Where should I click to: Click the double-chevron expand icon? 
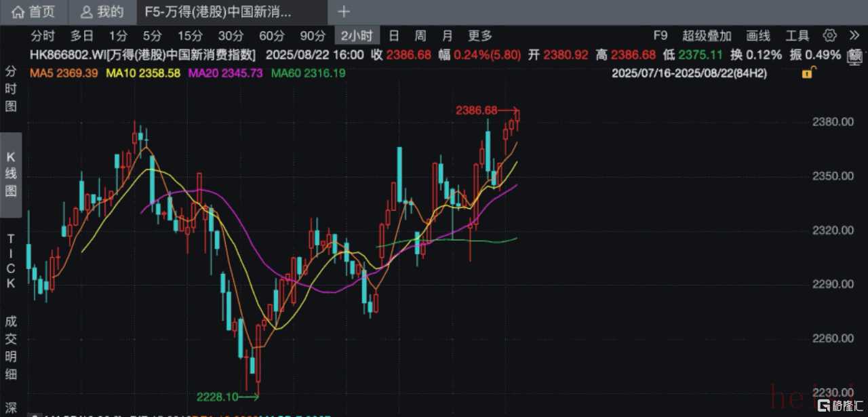(854, 36)
